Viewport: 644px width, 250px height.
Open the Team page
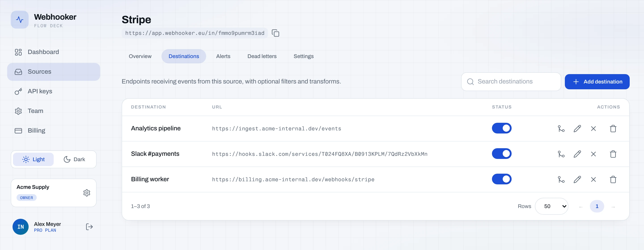click(x=53, y=111)
